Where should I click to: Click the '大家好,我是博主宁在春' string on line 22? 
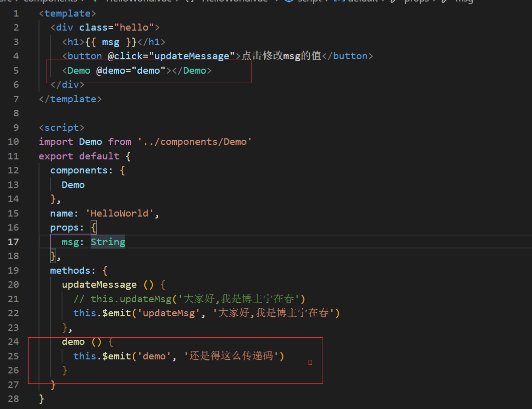click(x=273, y=313)
